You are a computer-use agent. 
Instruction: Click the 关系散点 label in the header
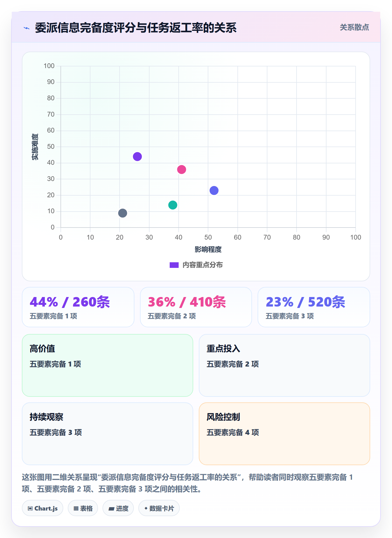pyautogui.click(x=354, y=27)
